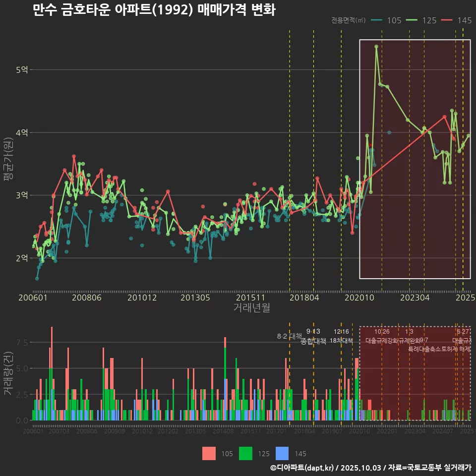Click the teal 105 line marker in top legend
This screenshot has width=476, height=476.
(x=377, y=20)
